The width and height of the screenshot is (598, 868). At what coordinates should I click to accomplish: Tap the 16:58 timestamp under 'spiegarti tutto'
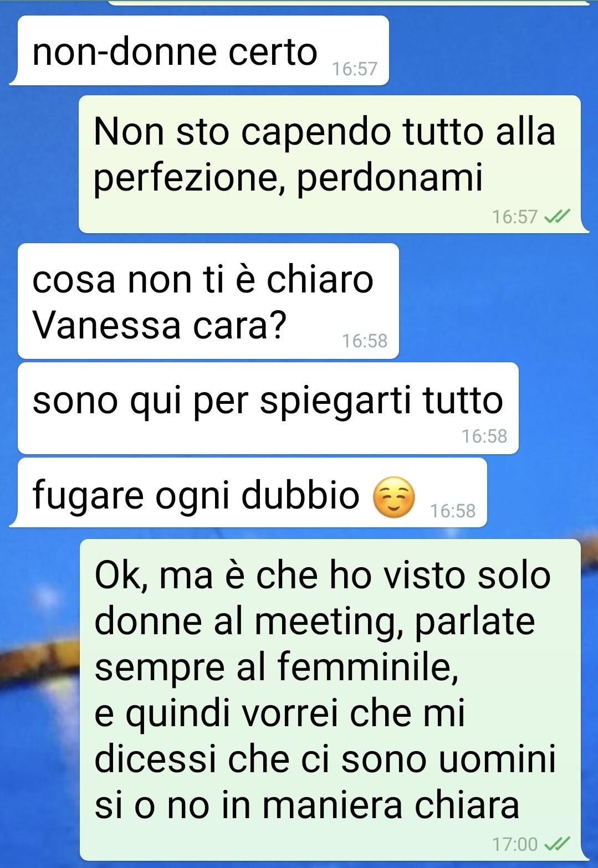(484, 436)
